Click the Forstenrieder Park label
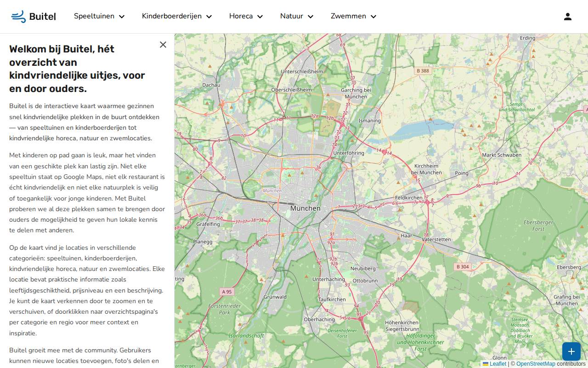Viewport: 588px width, 368px height. (225, 309)
